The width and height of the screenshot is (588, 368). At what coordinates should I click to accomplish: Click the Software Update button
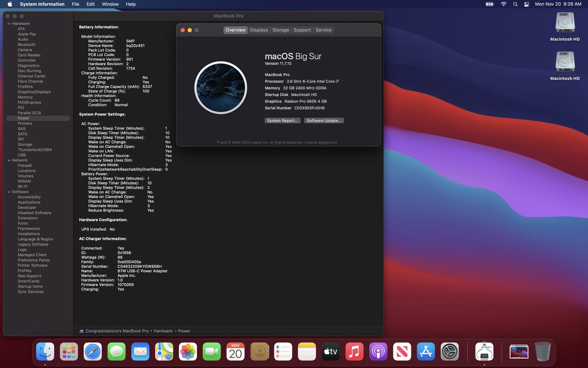pyautogui.click(x=324, y=120)
